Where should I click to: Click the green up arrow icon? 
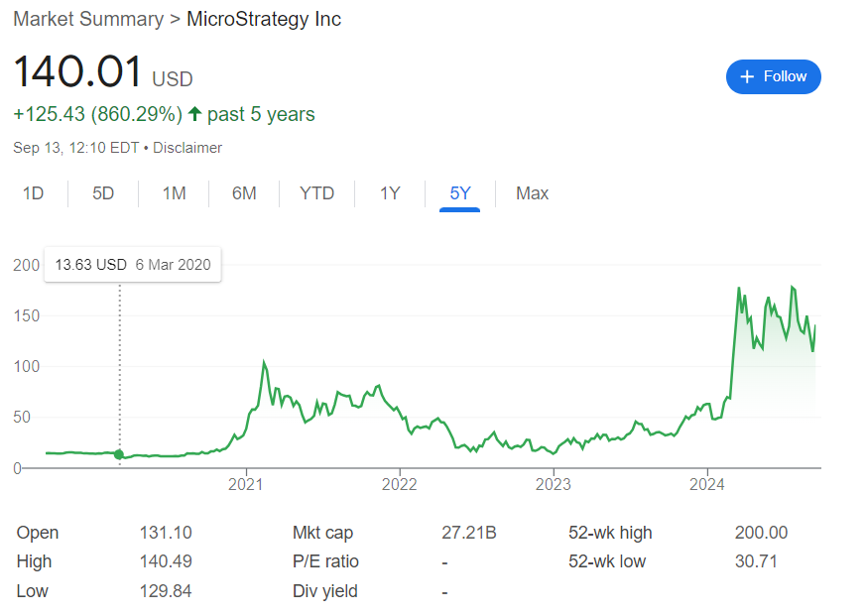click(194, 114)
